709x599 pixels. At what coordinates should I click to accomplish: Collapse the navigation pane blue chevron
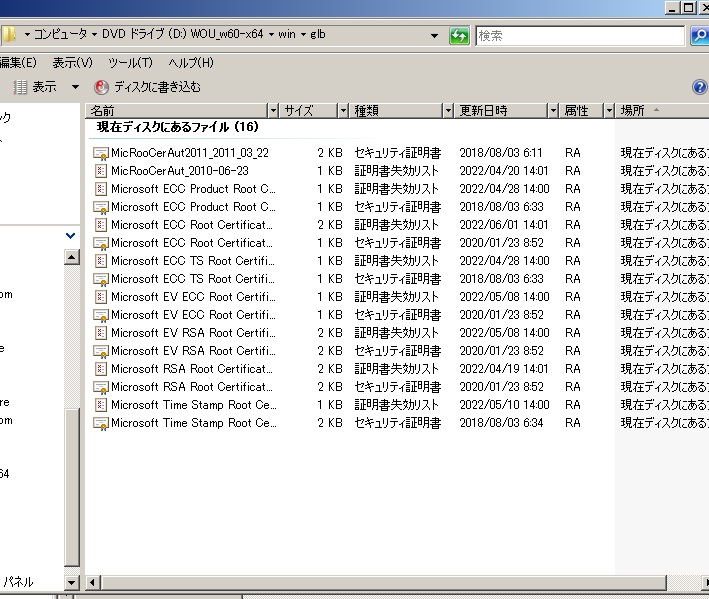pyautogui.click(x=70, y=236)
